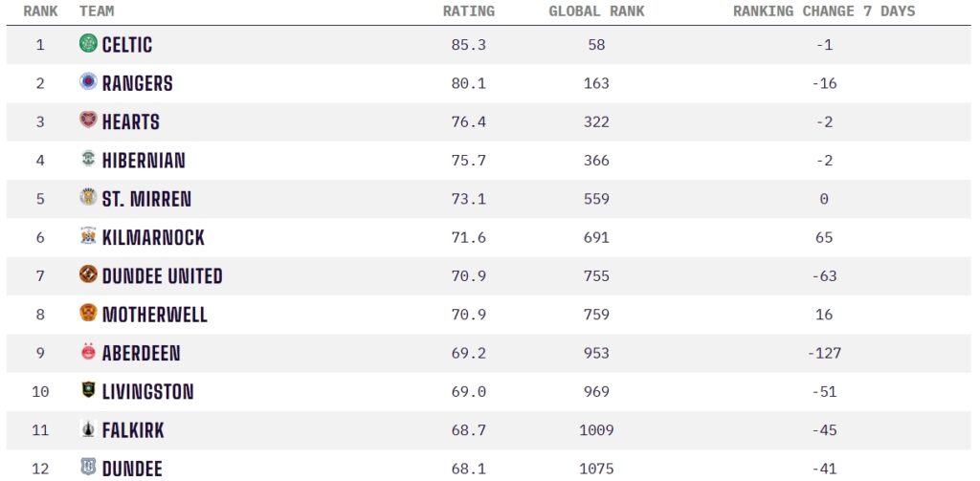
Task: Click the Celtic club crest icon
Action: pyautogui.click(x=88, y=44)
